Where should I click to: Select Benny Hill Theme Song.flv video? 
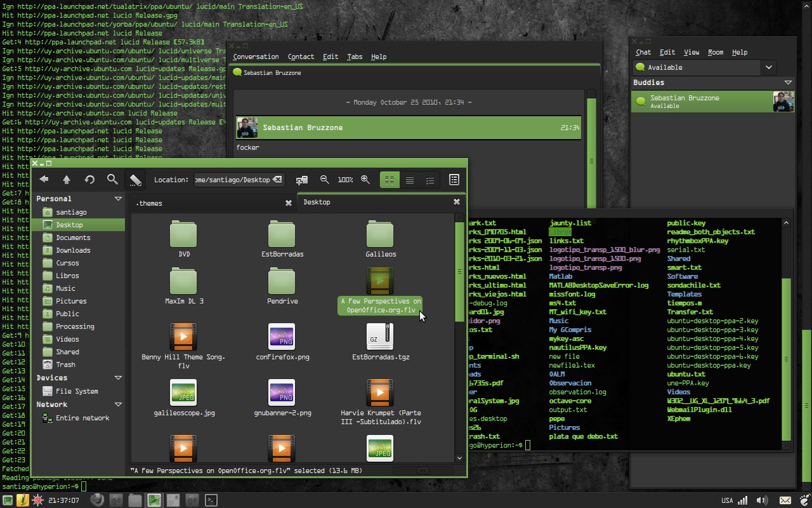point(183,337)
